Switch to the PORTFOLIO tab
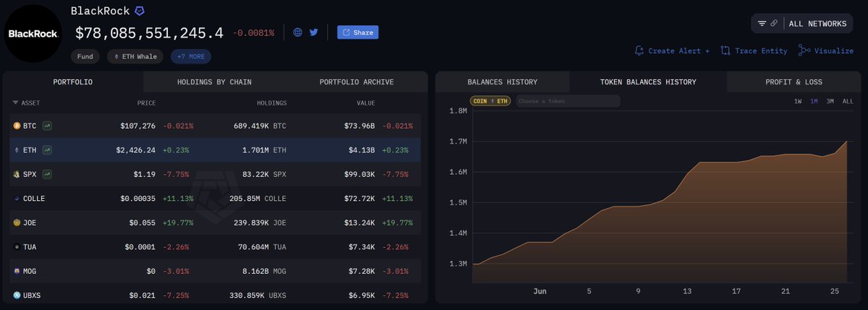 73,82
